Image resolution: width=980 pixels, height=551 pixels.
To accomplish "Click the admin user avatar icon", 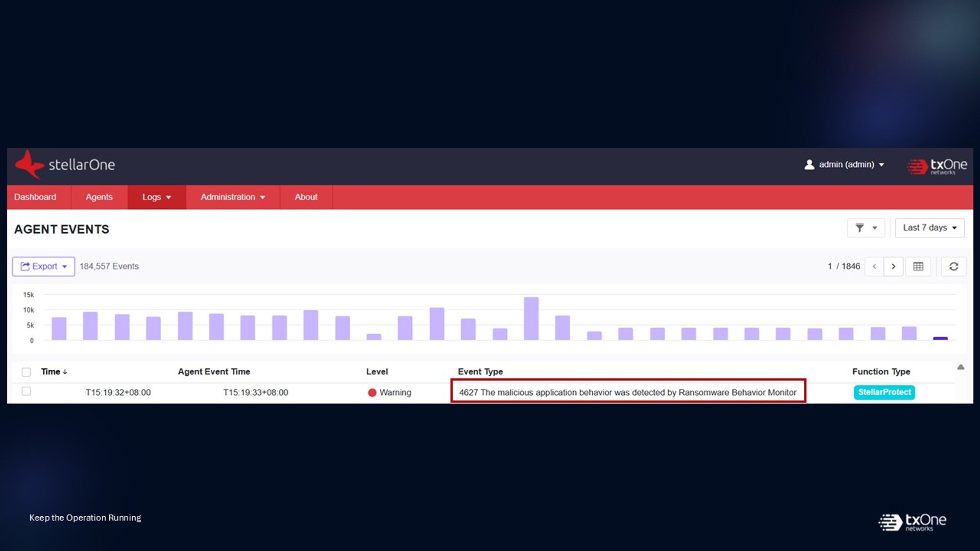I will coord(809,164).
